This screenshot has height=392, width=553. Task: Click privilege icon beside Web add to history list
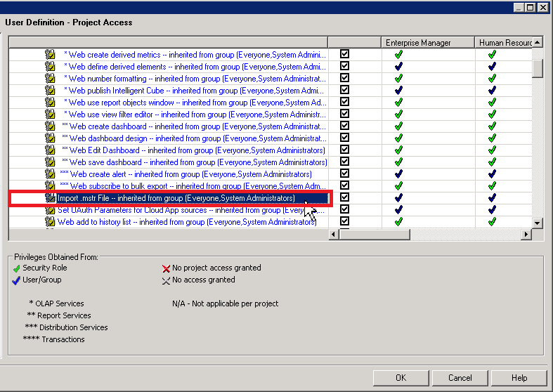[x=50, y=222]
